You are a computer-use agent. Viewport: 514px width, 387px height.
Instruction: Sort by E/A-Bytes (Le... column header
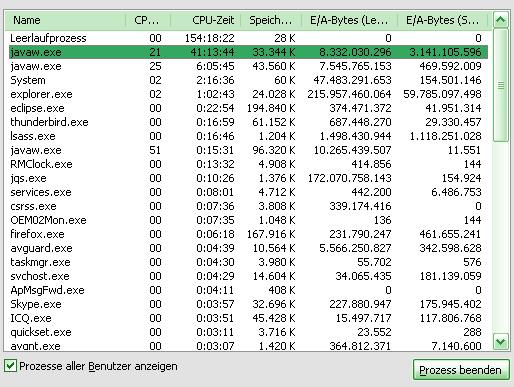(349, 20)
